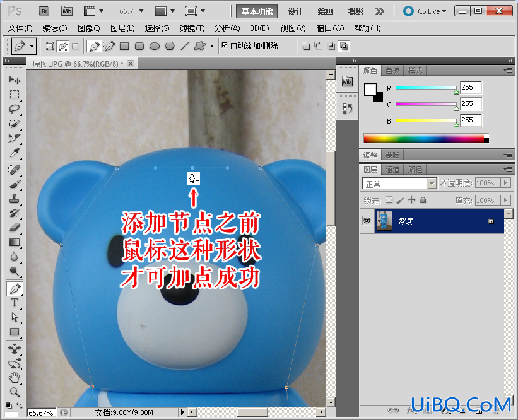Enable Fill Pixels mode in options bar

point(75,46)
